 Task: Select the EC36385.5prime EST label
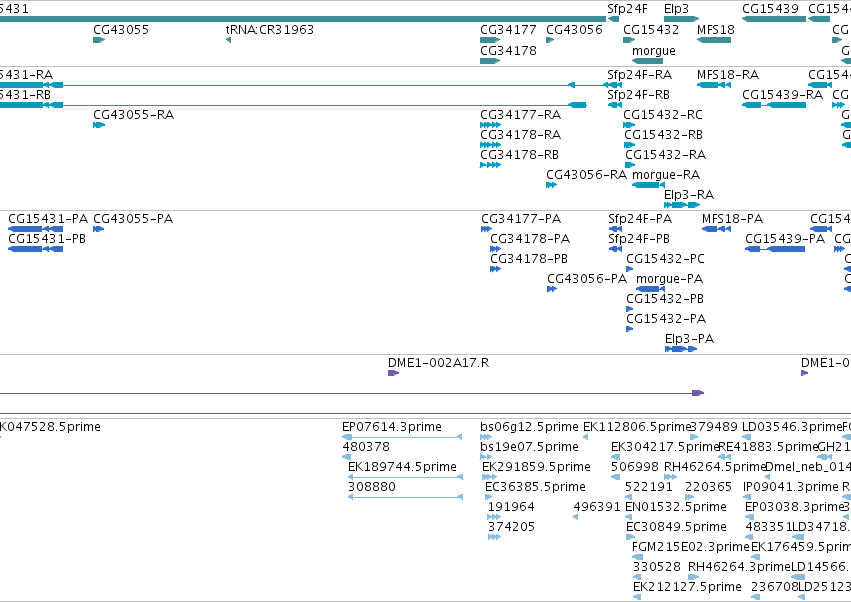point(535,487)
